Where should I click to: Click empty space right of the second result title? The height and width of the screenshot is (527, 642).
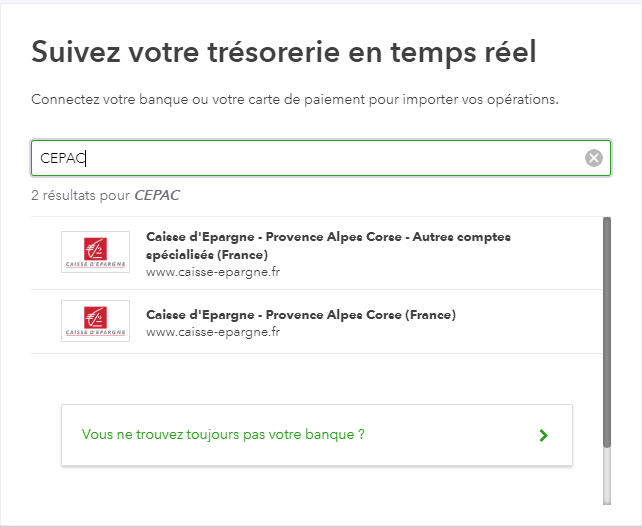530,315
